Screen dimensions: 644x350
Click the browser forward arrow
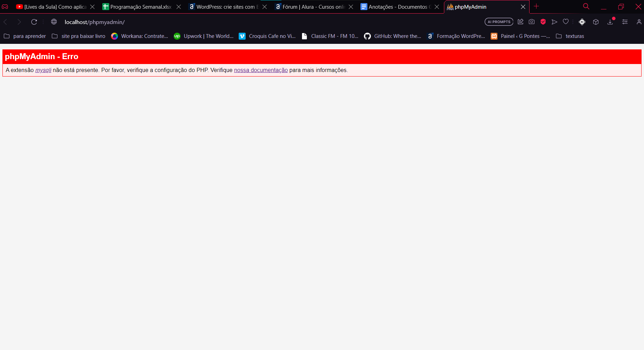(x=19, y=22)
